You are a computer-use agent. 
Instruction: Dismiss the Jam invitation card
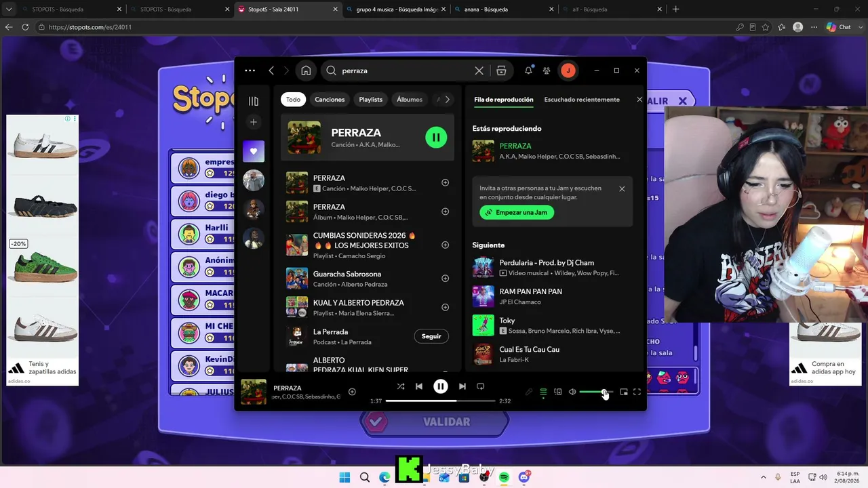click(x=622, y=188)
